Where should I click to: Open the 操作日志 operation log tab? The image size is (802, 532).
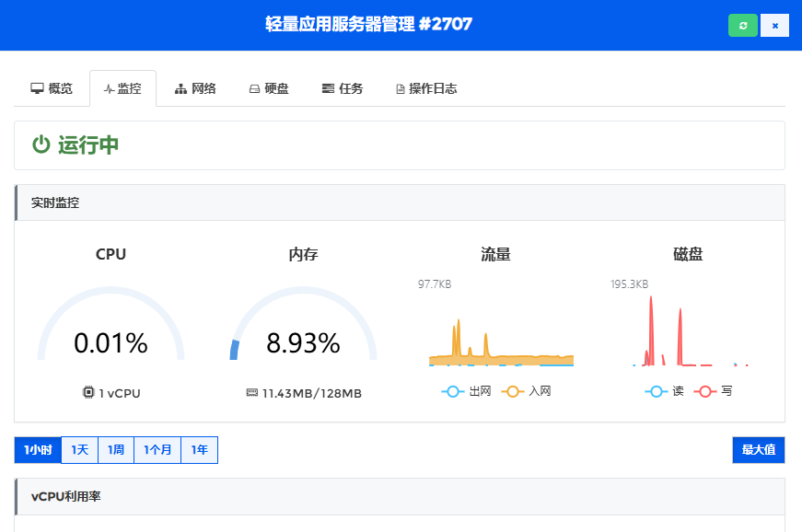pos(426,88)
